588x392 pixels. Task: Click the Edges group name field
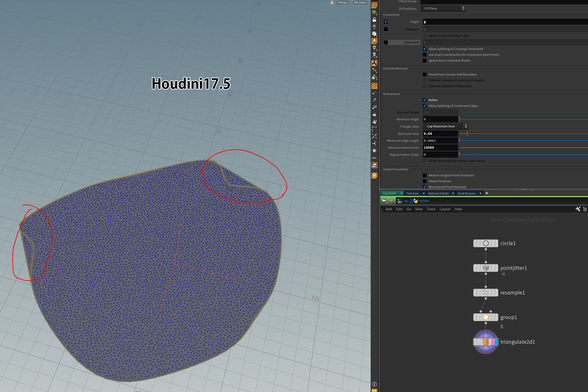coord(505,22)
